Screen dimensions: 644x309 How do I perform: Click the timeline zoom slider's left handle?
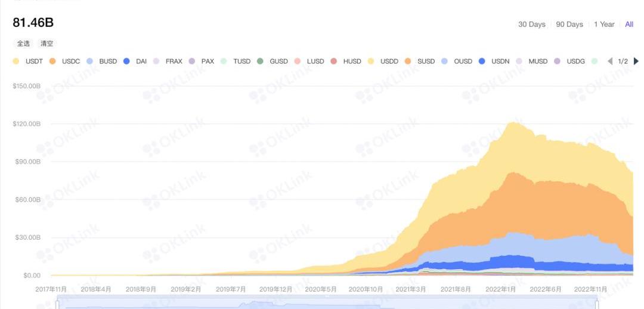57,305
